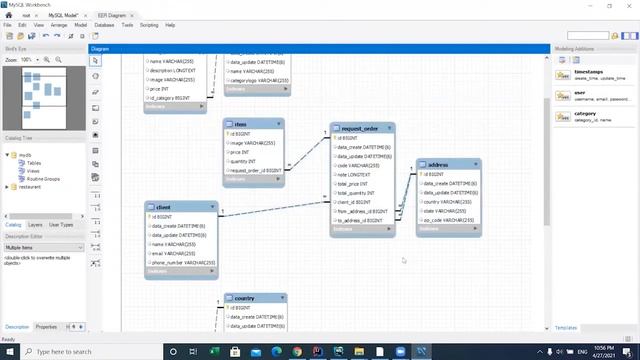Click the timestamps template icon
This screenshot has height=360, width=640.
point(563,75)
